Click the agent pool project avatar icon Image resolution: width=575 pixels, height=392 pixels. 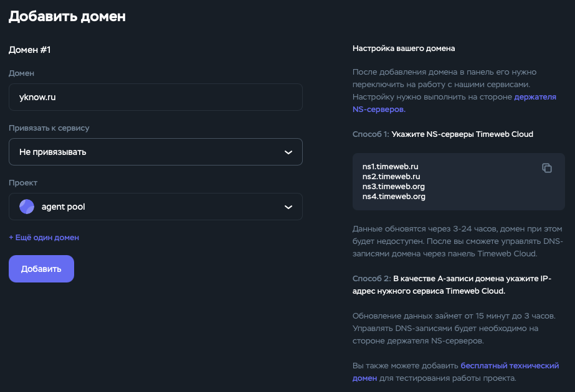pyautogui.click(x=26, y=206)
